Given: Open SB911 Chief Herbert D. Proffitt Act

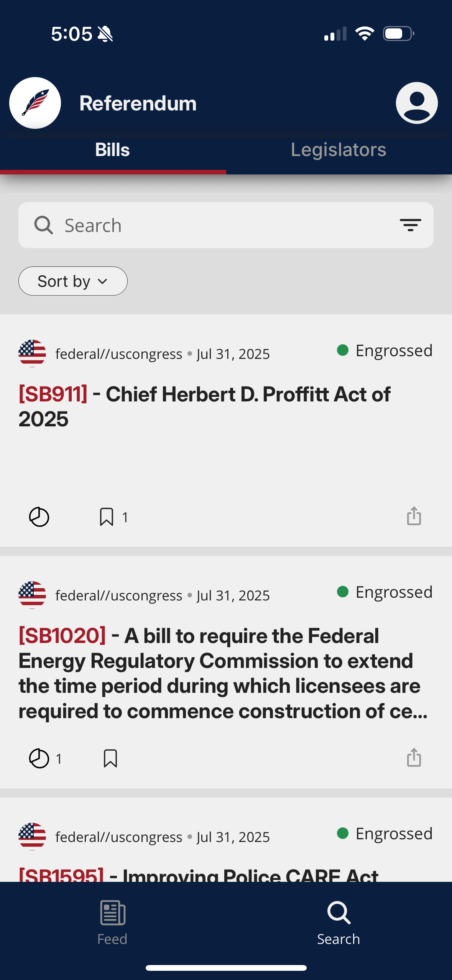Looking at the screenshot, I should pos(204,406).
